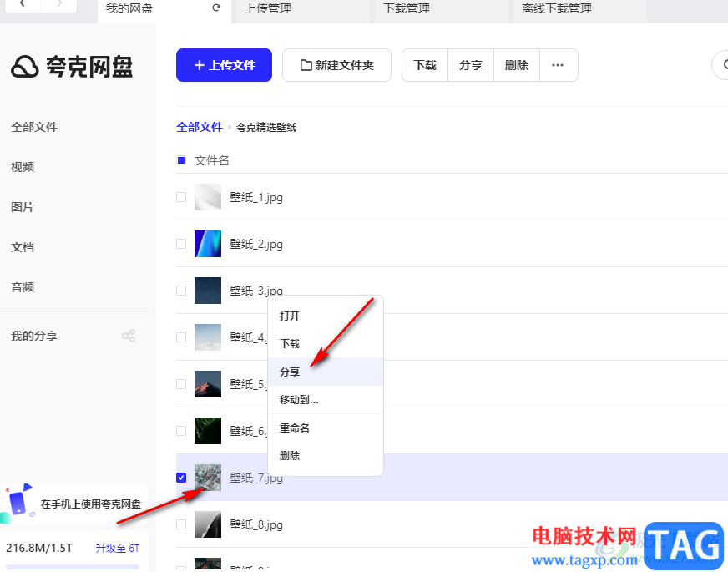Click the 升级至 6T link

click(118, 549)
